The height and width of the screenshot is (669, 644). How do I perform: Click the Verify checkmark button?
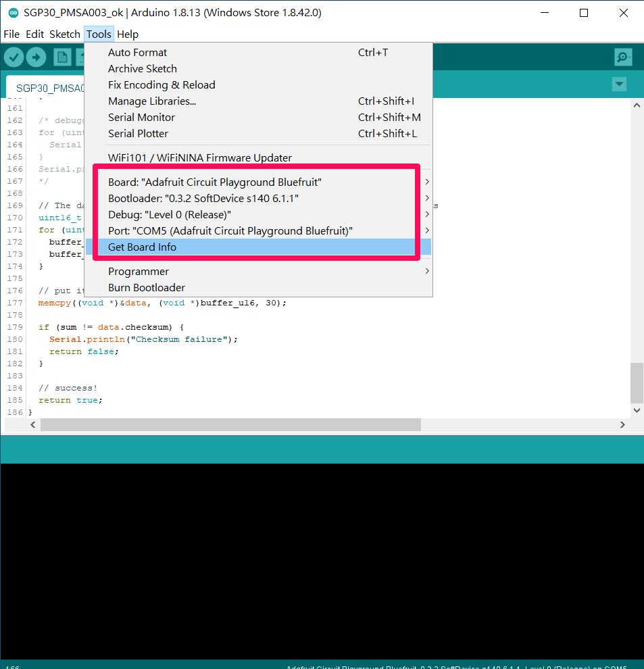(x=14, y=57)
